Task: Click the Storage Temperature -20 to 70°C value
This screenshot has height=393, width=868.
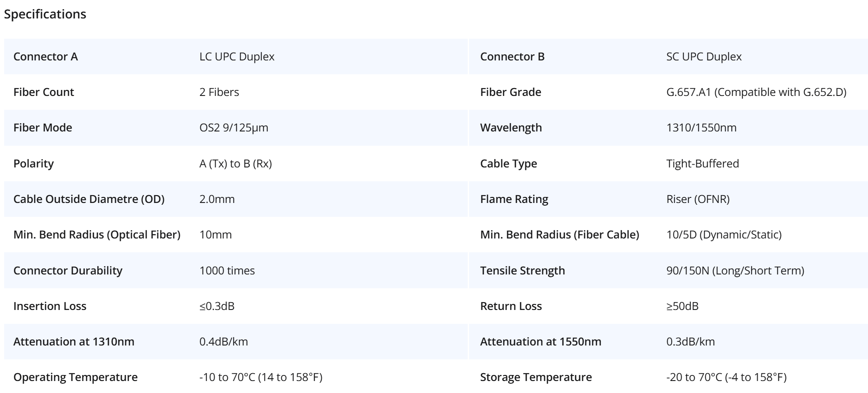Action: coord(726,377)
